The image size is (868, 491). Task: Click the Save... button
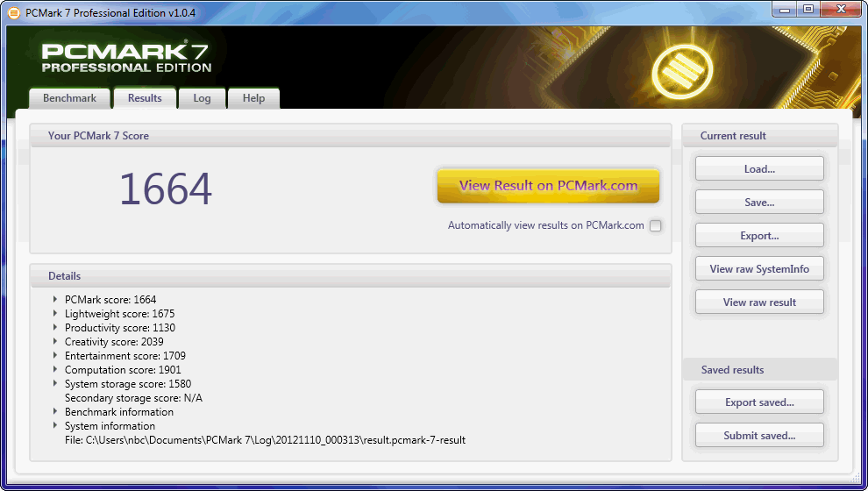(759, 202)
